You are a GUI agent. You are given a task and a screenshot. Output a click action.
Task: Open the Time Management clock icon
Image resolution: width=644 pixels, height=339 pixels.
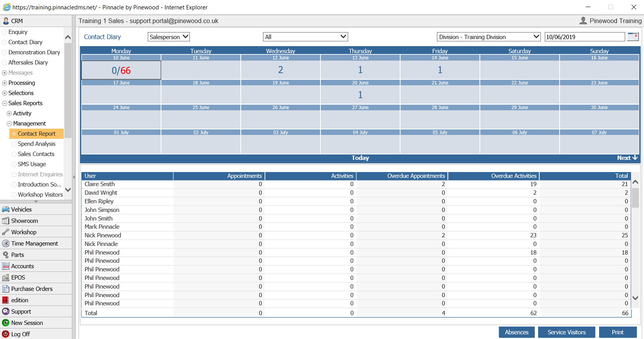point(6,243)
